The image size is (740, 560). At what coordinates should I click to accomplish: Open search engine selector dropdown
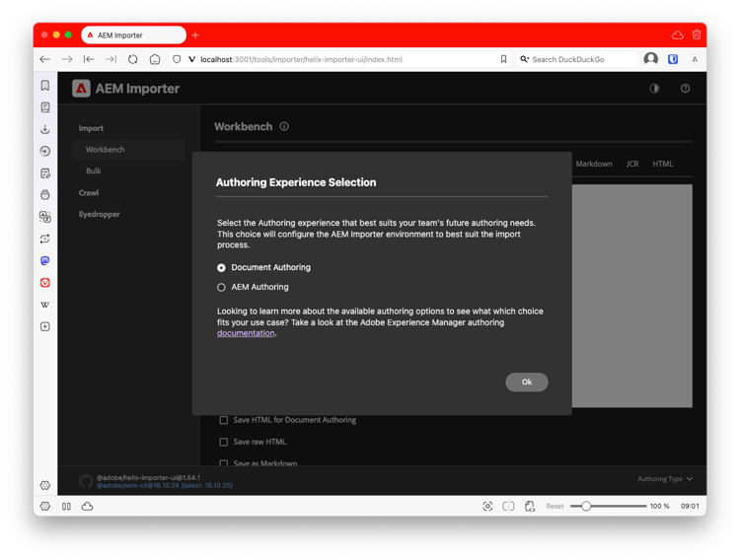click(524, 59)
